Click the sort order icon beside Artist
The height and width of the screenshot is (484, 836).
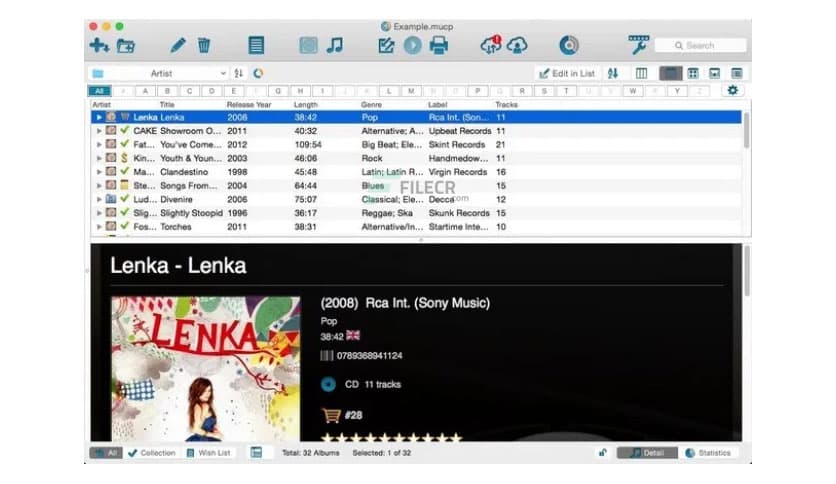click(239, 73)
